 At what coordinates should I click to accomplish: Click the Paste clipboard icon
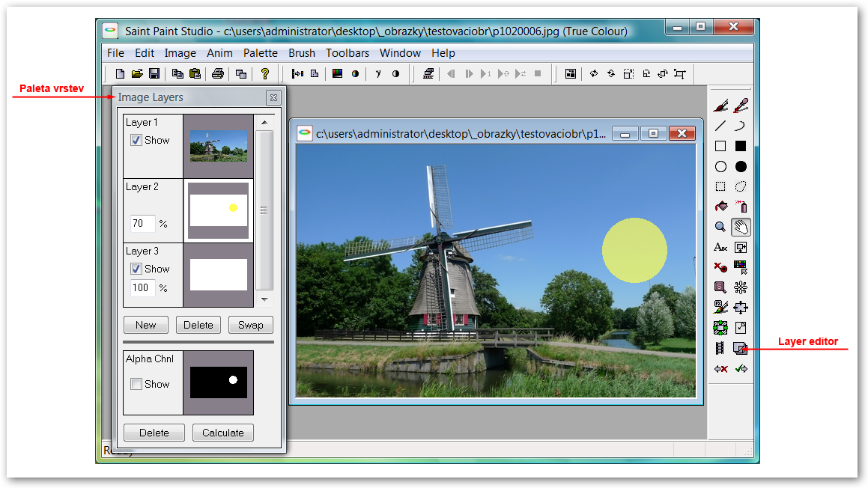(x=195, y=73)
